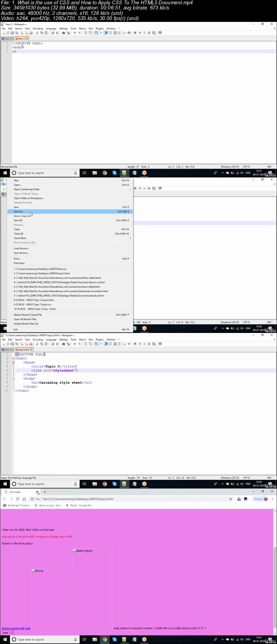
Task: Click the Chrome reload page icon
Action: [x=18, y=499]
